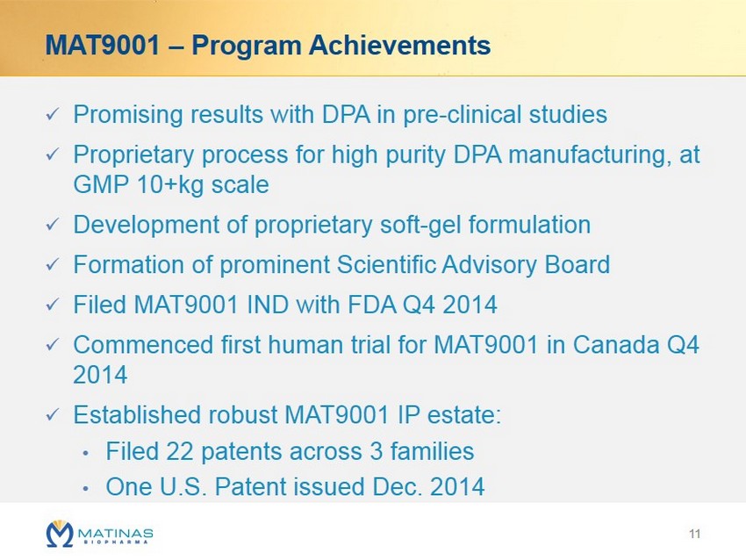746x560 pixels.
Task: Click 'Established robust MAT9001 IP estate:' text
Action: click(288, 413)
